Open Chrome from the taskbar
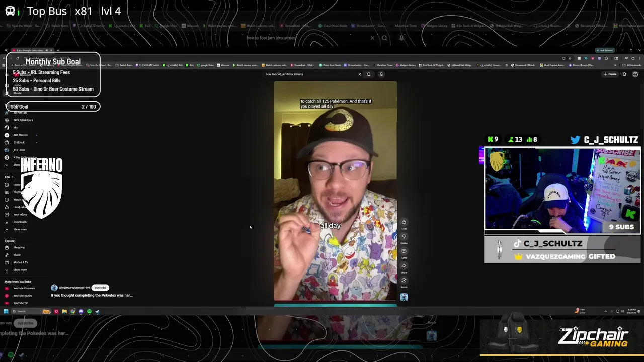644x362 pixels. click(73, 311)
